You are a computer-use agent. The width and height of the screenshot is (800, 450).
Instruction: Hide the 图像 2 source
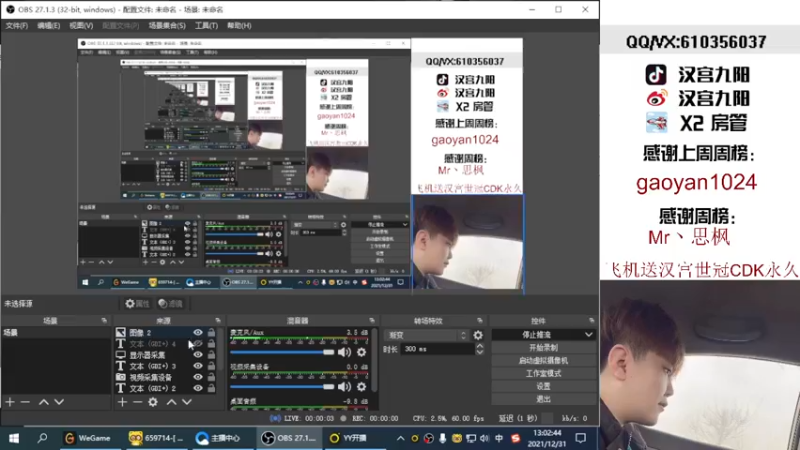click(197, 332)
